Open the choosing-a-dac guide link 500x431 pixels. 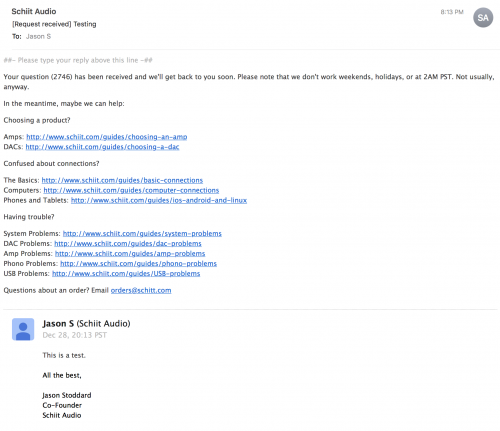102,147
